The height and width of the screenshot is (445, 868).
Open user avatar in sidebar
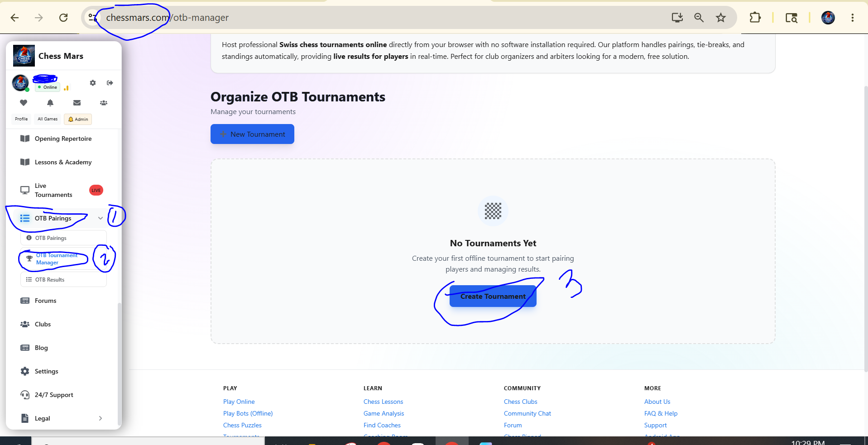(x=20, y=83)
